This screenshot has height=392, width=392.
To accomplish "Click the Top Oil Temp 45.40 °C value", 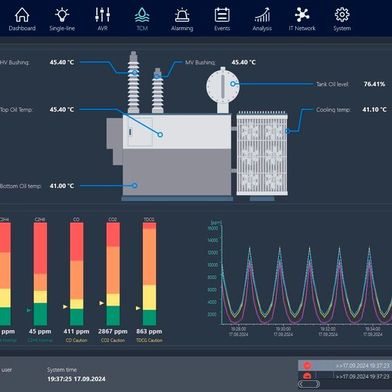I will pos(62,109).
